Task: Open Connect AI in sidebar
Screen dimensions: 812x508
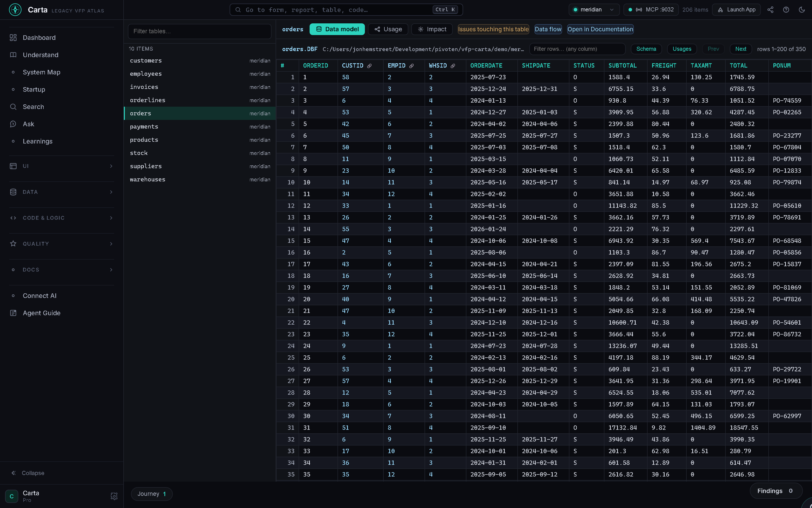Action: pos(40,296)
